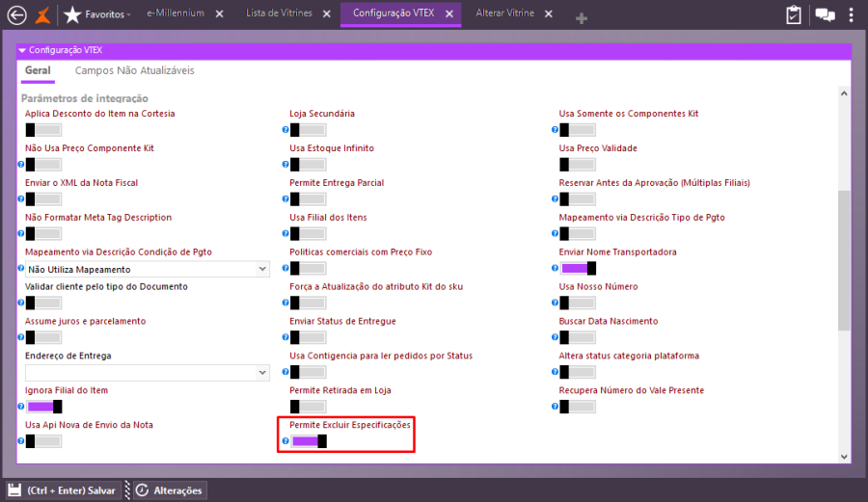Disable Permite Excluir Especificações switch

tap(309, 441)
